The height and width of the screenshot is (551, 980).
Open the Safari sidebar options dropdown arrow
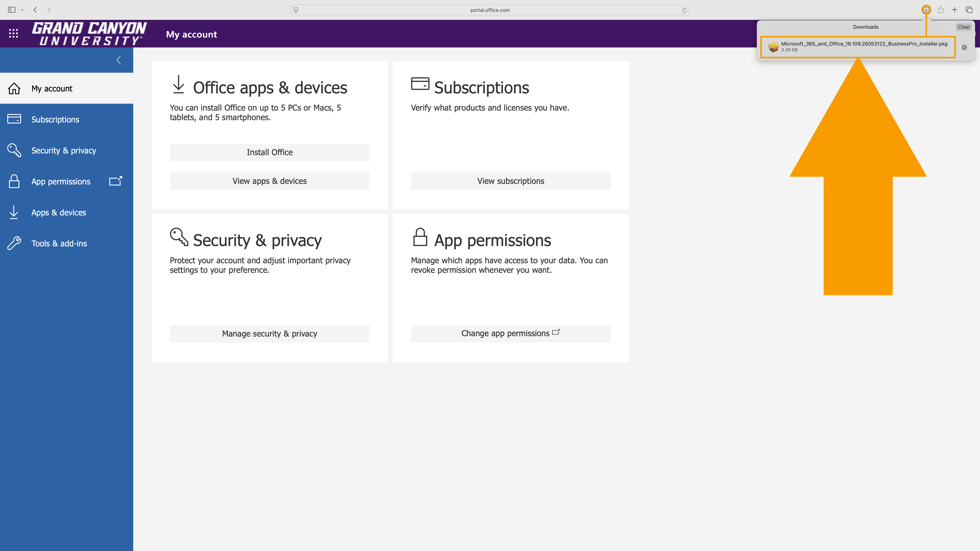click(22, 10)
